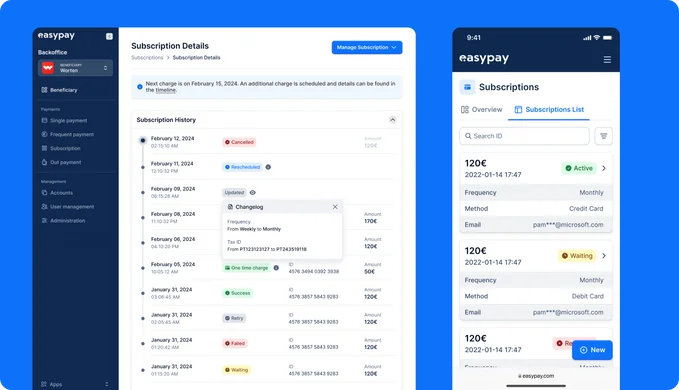
Task: Click the Success status badge
Action: pyautogui.click(x=237, y=293)
